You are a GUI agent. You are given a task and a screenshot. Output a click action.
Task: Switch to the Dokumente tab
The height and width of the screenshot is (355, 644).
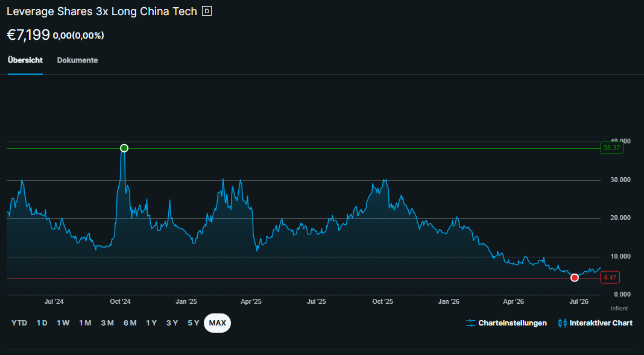point(77,60)
